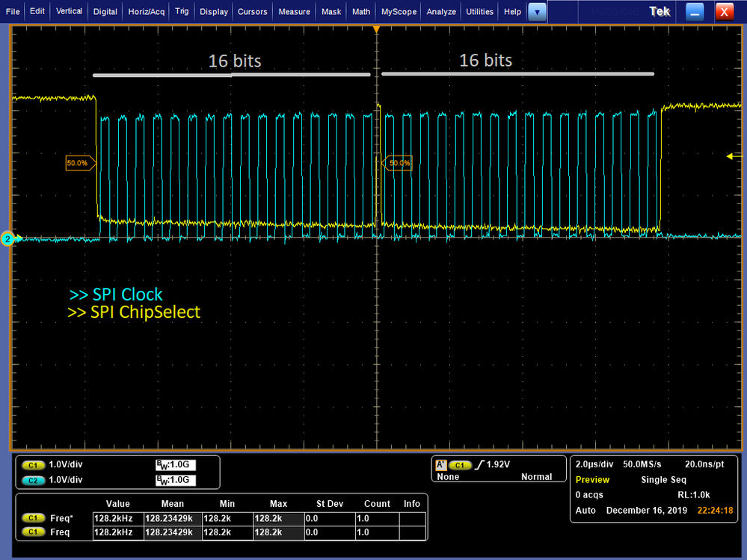
Task: Click the trigger coupling None text
Action: tap(448, 477)
